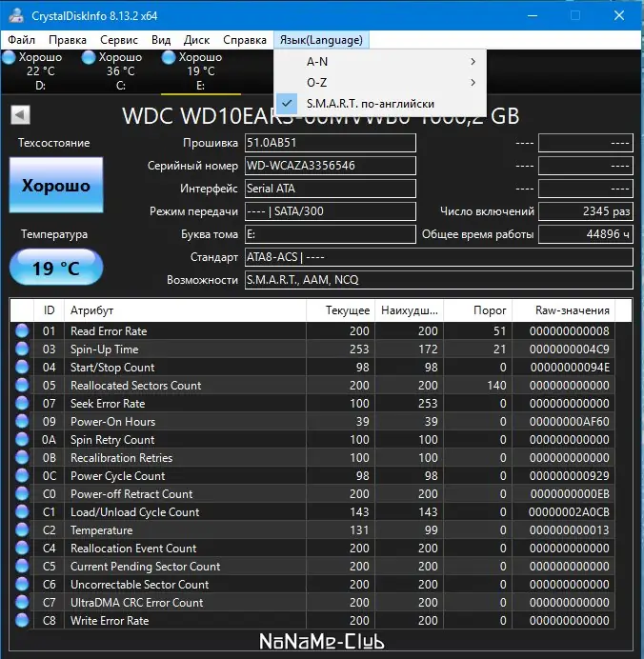The width and height of the screenshot is (644, 659).
Task: Click Temperature current value 131
Action: pos(359,530)
